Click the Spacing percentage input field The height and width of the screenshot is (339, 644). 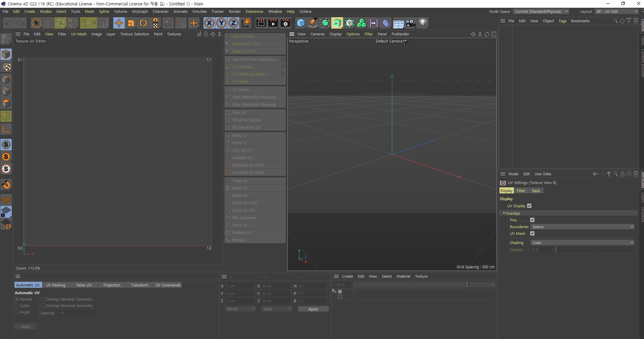78,313
